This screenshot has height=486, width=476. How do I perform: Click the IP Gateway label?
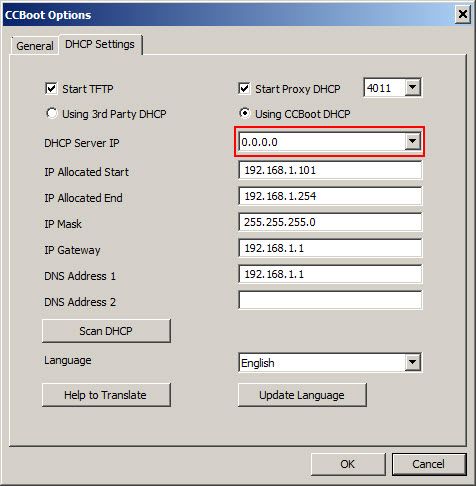point(72,250)
